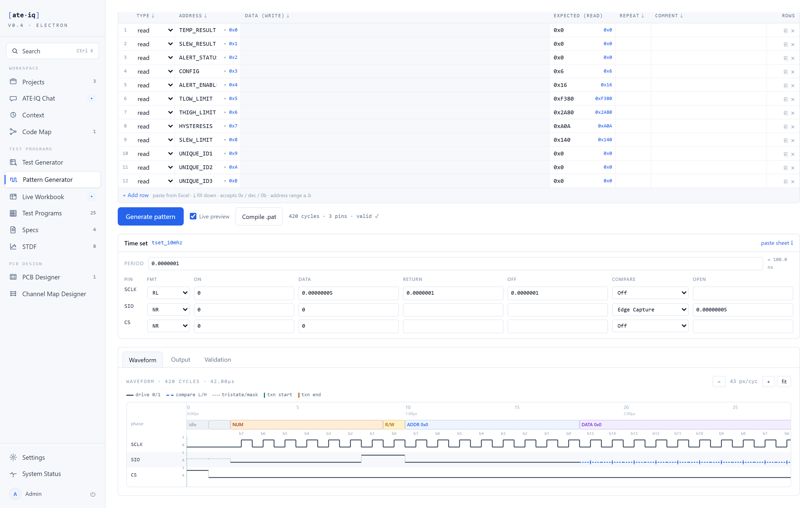This screenshot has height=508, width=812.
Task: Switch to the Validation tab
Action: pyautogui.click(x=218, y=359)
